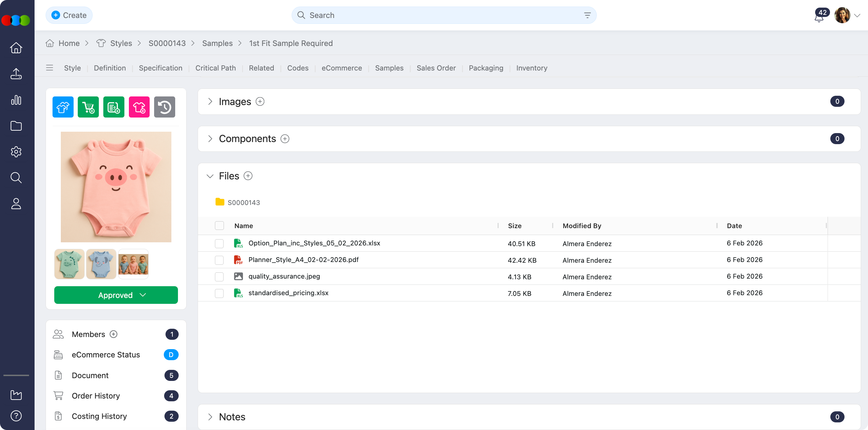868x430 pixels.
Task: Click the blue style shirt icon button
Action: (63, 107)
